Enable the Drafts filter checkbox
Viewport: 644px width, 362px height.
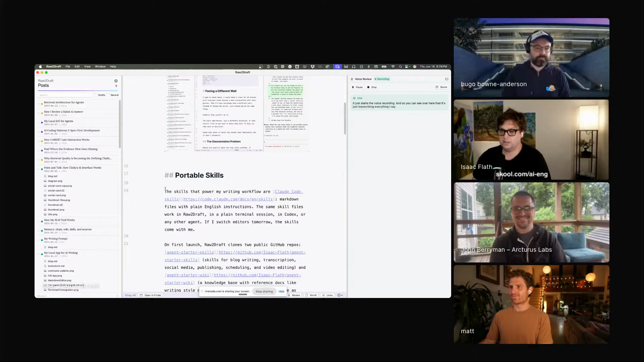[96, 95]
